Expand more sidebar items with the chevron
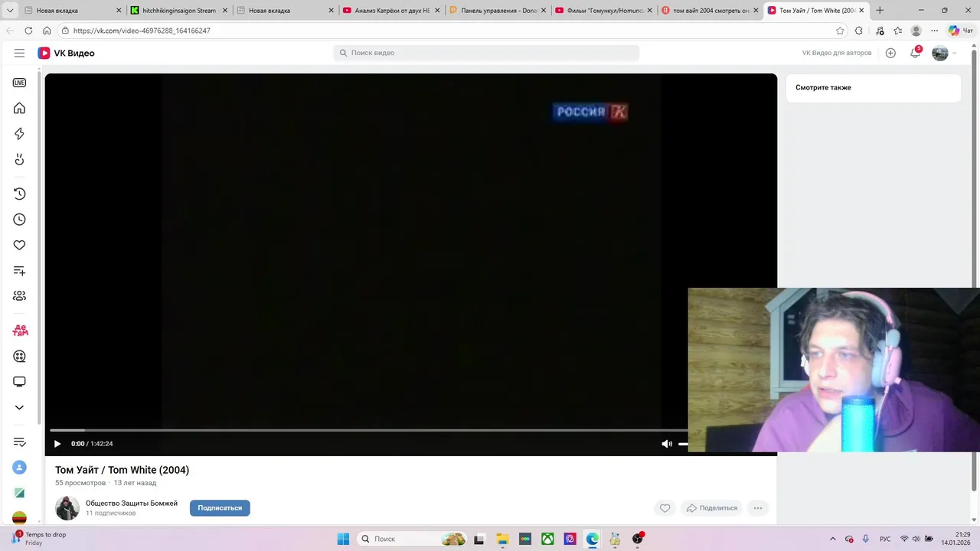This screenshot has height=551, width=980. (19, 407)
